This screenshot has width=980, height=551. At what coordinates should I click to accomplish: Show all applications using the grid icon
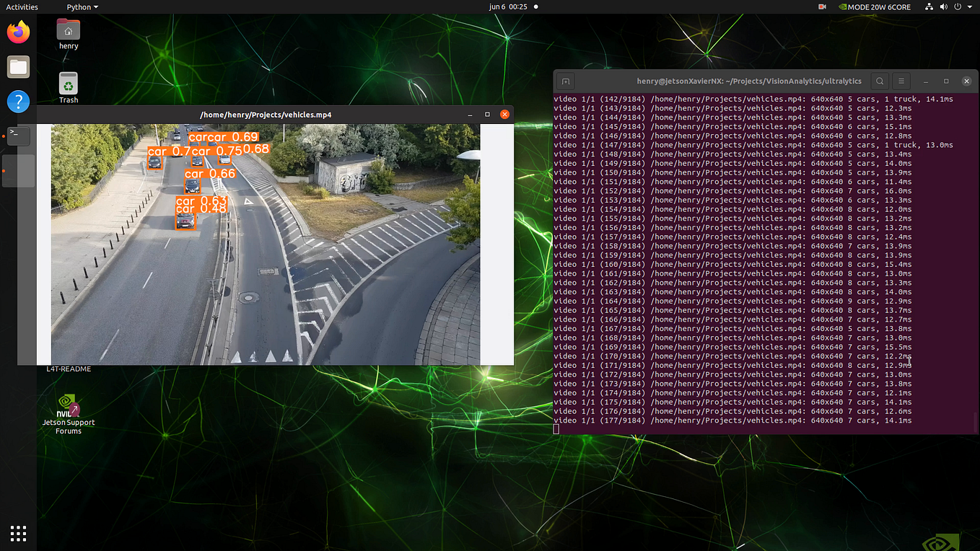click(18, 534)
